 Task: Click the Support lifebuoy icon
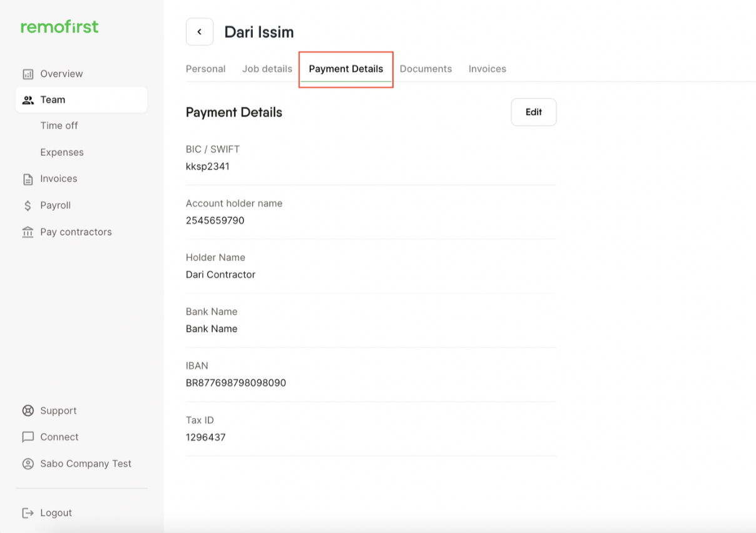[x=28, y=411]
